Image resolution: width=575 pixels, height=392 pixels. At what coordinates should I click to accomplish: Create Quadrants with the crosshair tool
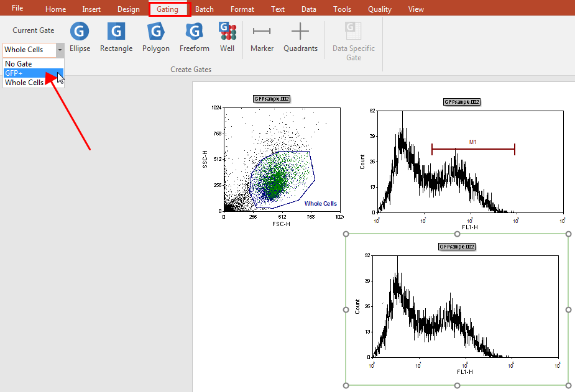click(300, 37)
